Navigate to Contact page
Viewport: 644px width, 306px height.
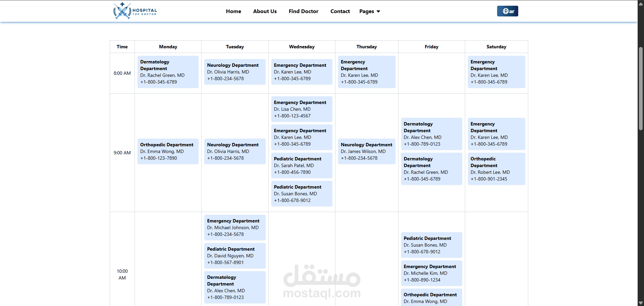coord(340,11)
